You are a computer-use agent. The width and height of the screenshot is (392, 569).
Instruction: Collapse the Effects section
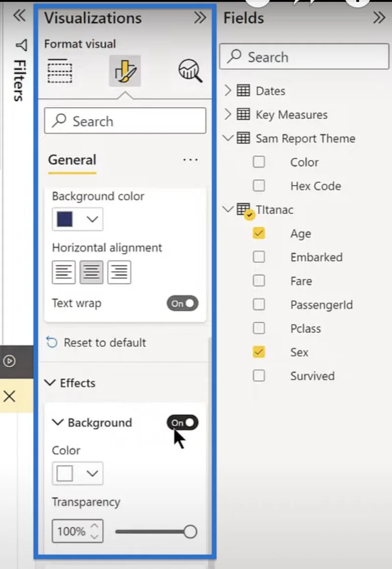click(49, 383)
